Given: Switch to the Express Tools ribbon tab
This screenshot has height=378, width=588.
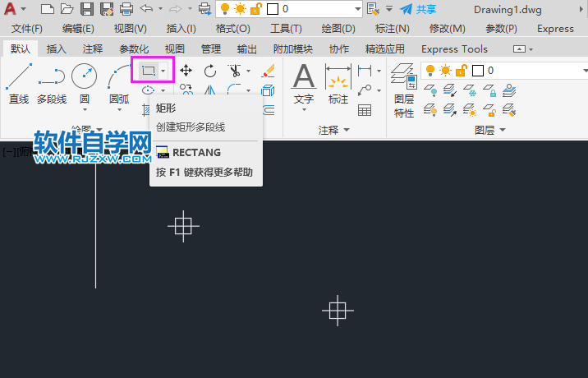Looking at the screenshot, I should 454,48.
